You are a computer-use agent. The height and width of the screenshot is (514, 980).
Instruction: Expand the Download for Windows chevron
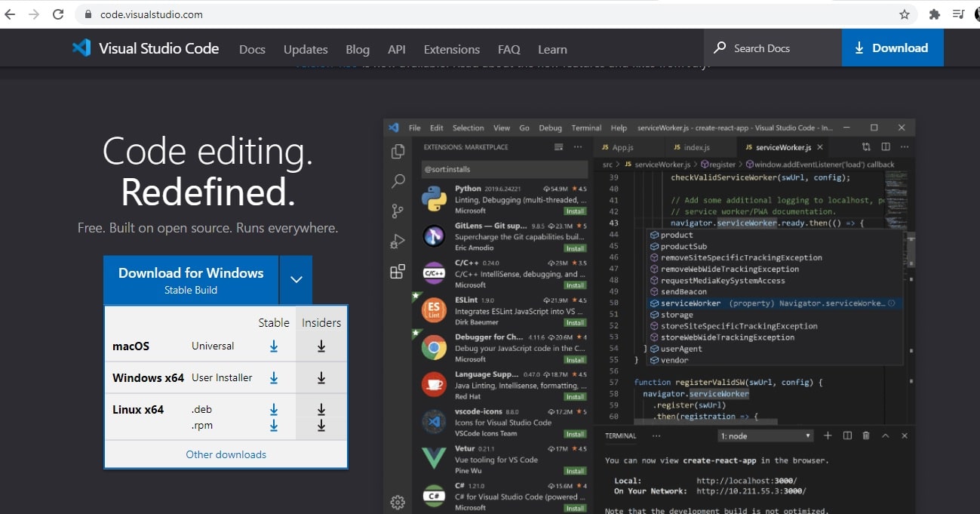(296, 279)
